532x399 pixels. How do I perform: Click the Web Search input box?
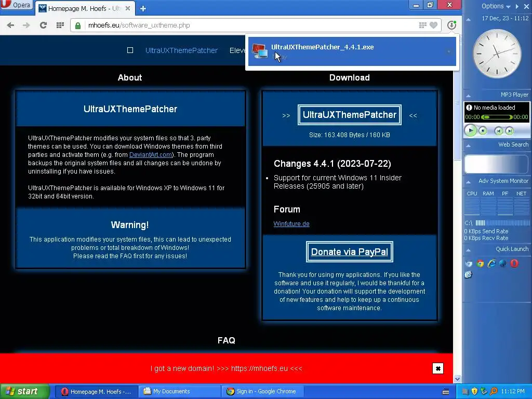[496, 164]
